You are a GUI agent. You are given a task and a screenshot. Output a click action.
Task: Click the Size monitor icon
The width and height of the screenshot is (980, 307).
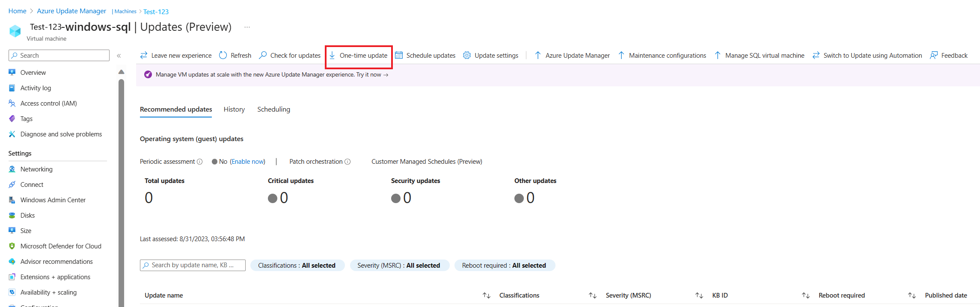click(x=12, y=230)
